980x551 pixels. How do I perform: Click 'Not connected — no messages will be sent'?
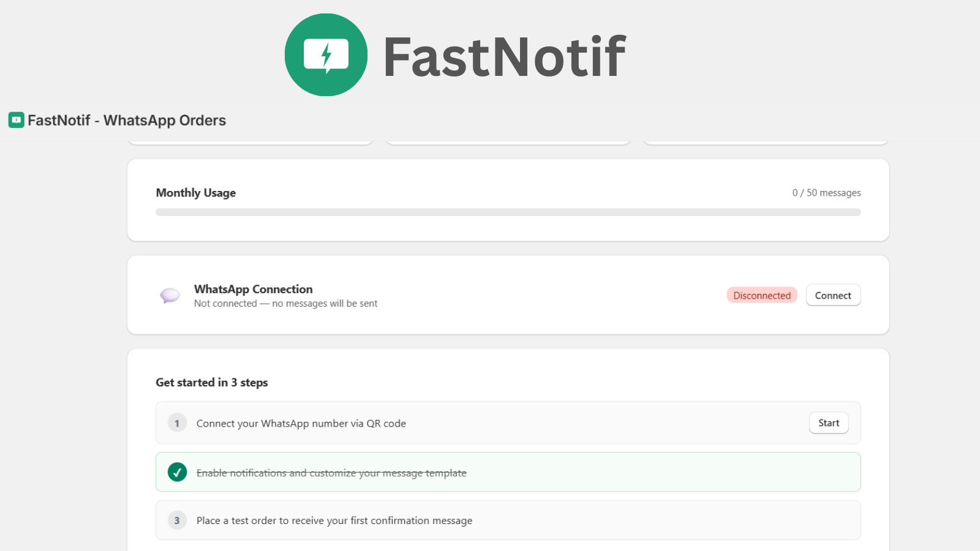[286, 304]
